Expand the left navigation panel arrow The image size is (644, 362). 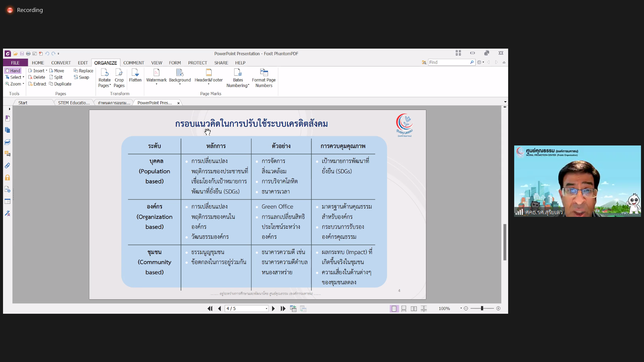pyautogui.click(x=9, y=109)
